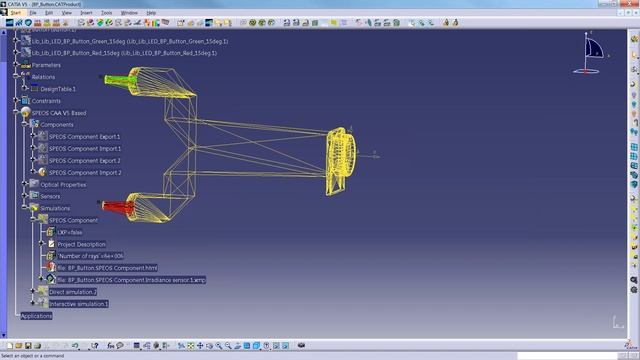The image size is (640, 360).
Task: Expand the Sensors tree node
Action: pos(24,196)
